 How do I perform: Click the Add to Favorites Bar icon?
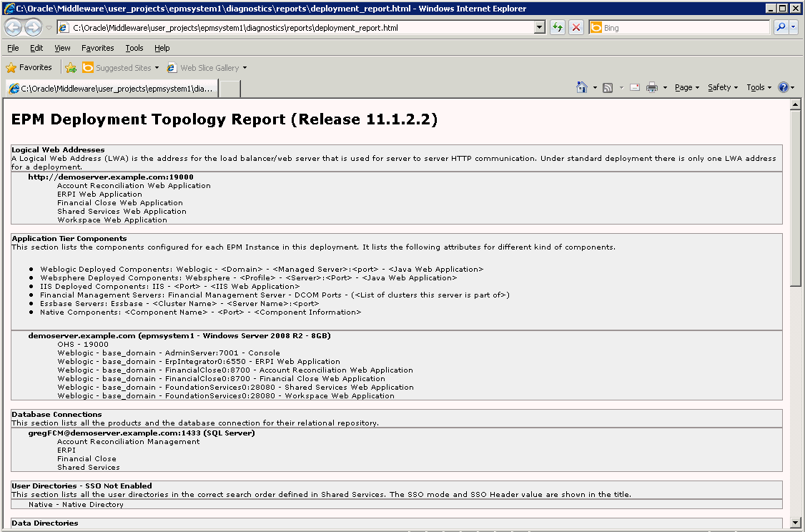coord(71,67)
